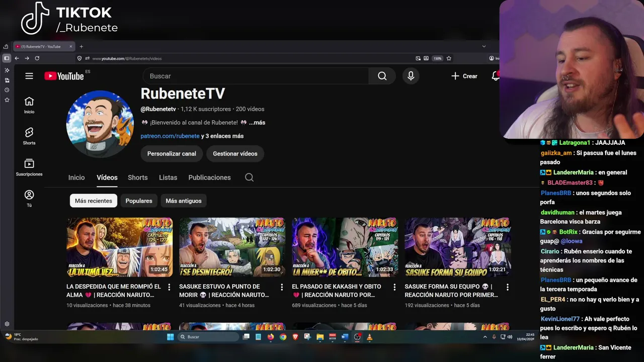Open Brave browser from the taskbar
The height and width of the screenshot is (362, 644).
295,337
